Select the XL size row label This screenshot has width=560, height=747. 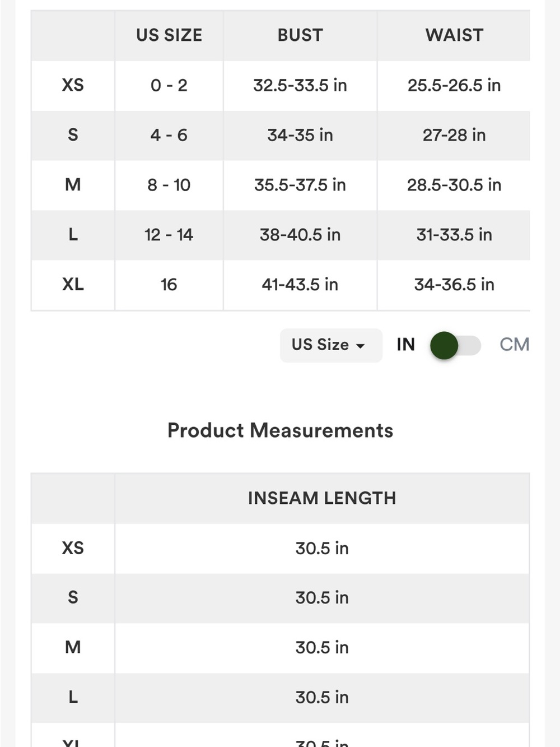coord(73,285)
